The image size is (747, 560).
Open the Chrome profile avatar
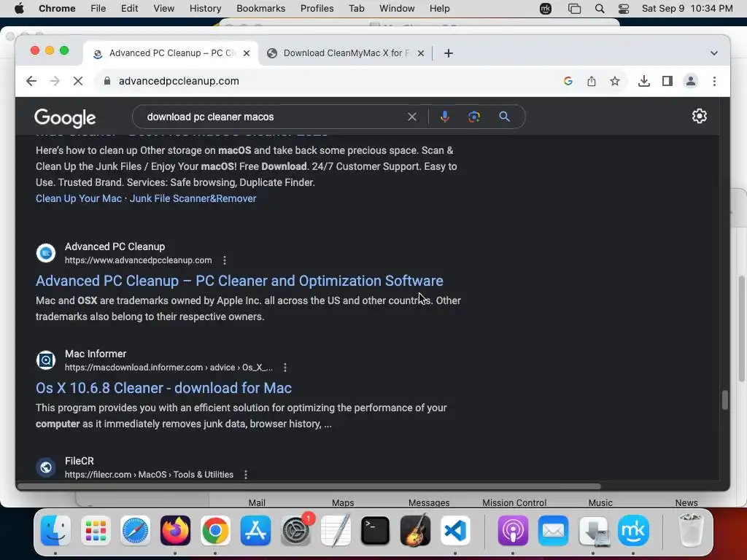[691, 81]
